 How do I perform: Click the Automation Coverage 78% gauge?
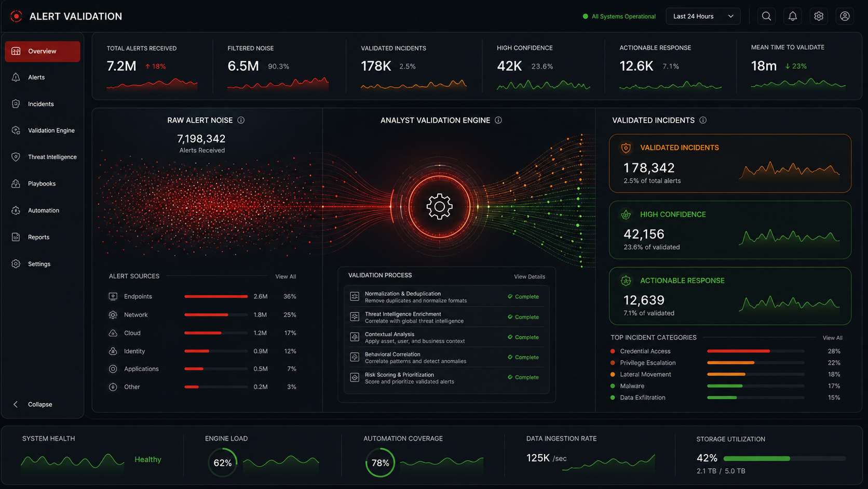coord(381,462)
